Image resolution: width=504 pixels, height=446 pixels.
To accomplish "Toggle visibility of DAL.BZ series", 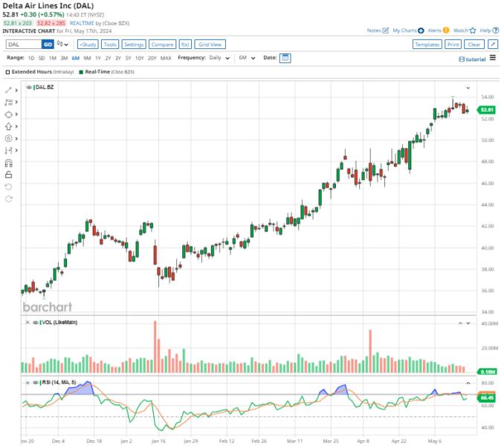I will click(x=29, y=87).
